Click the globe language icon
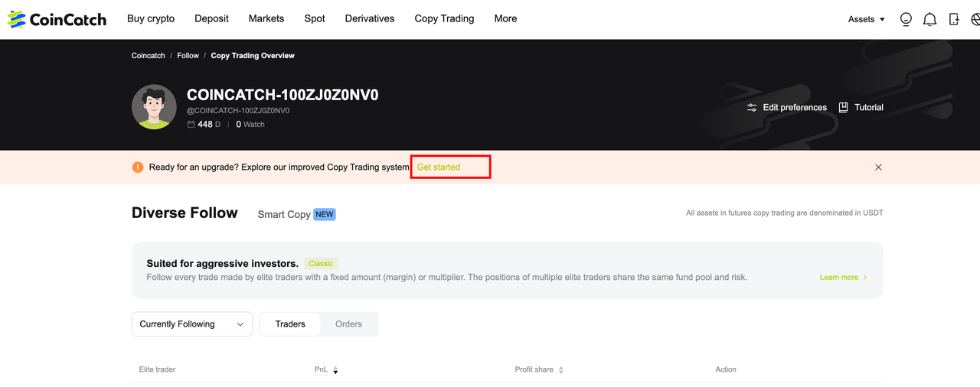980x387 pixels. point(975,19)
